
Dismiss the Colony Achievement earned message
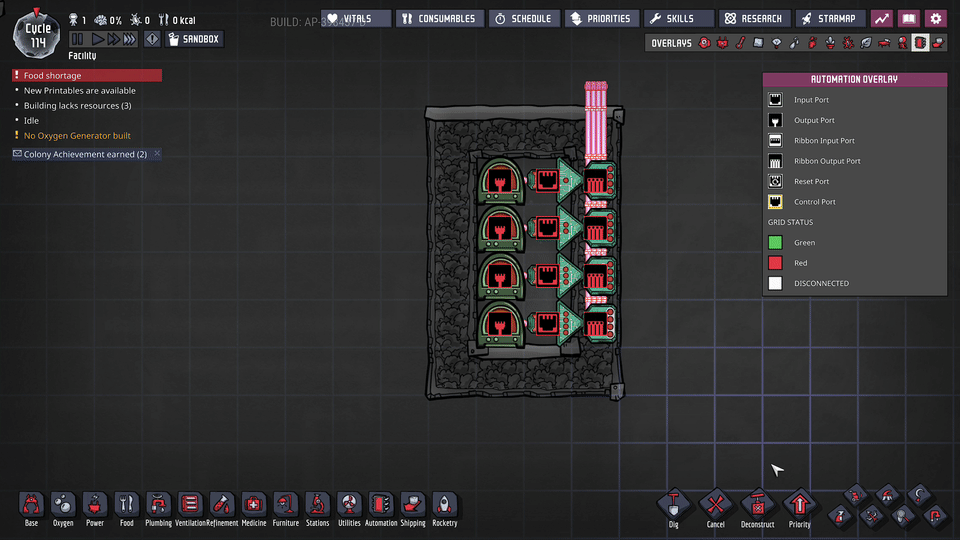(157, 154)
